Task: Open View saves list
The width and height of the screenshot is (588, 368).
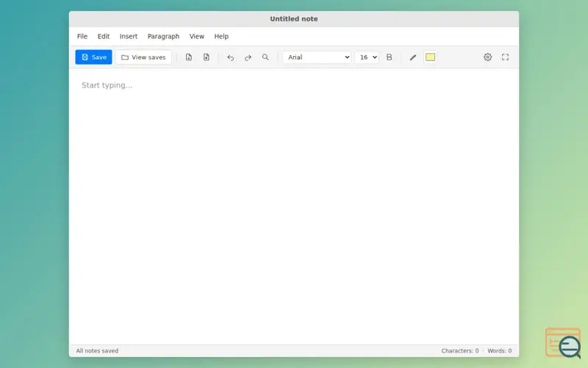Action: click(x=143, y=57)
